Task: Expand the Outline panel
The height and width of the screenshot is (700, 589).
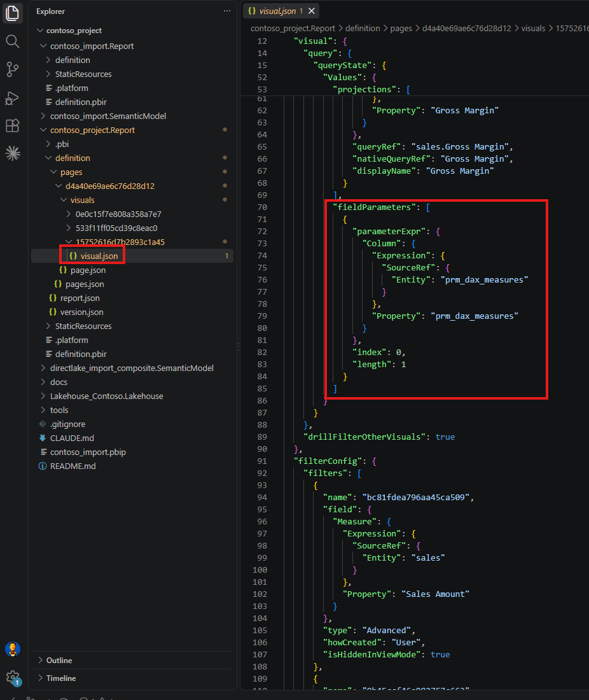Action: (59, 661)
